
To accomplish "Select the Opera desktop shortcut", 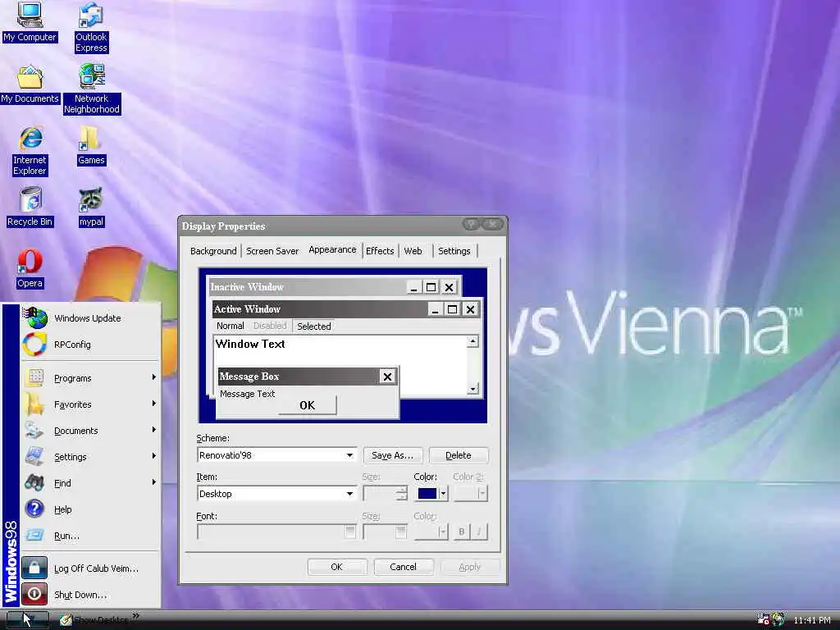I will 30,269.
